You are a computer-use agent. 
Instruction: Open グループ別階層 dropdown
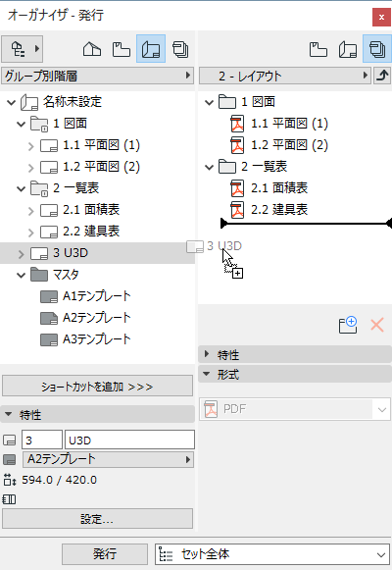coord(97,76)
